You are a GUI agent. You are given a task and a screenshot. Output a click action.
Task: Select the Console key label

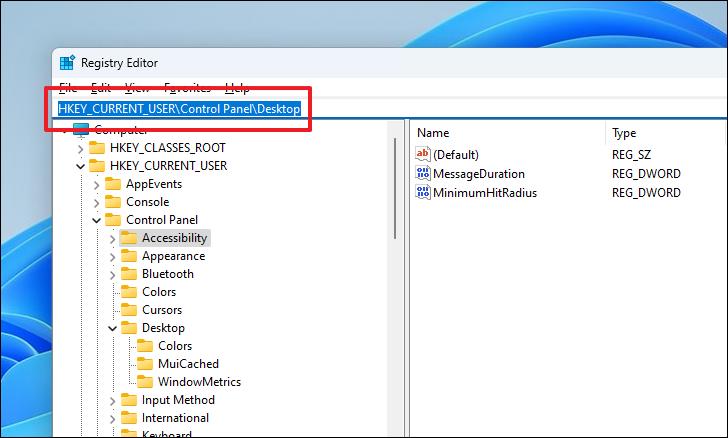pos(147,202)
